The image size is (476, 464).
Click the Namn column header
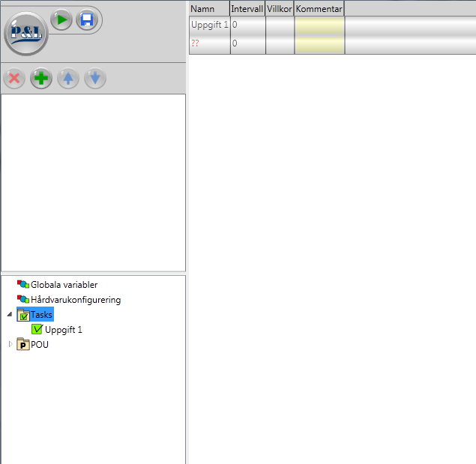pyautogui.click(x=209, y=8)
